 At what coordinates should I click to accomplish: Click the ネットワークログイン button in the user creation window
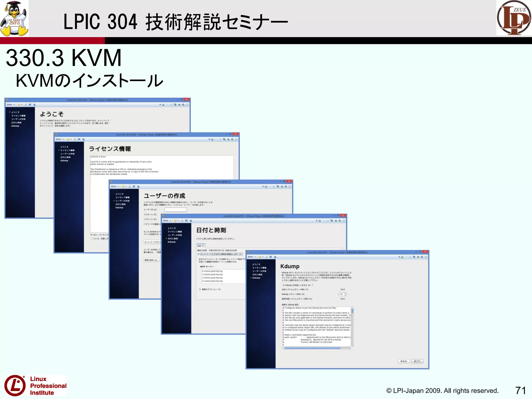pyautogui.click(x=153, y=242)
